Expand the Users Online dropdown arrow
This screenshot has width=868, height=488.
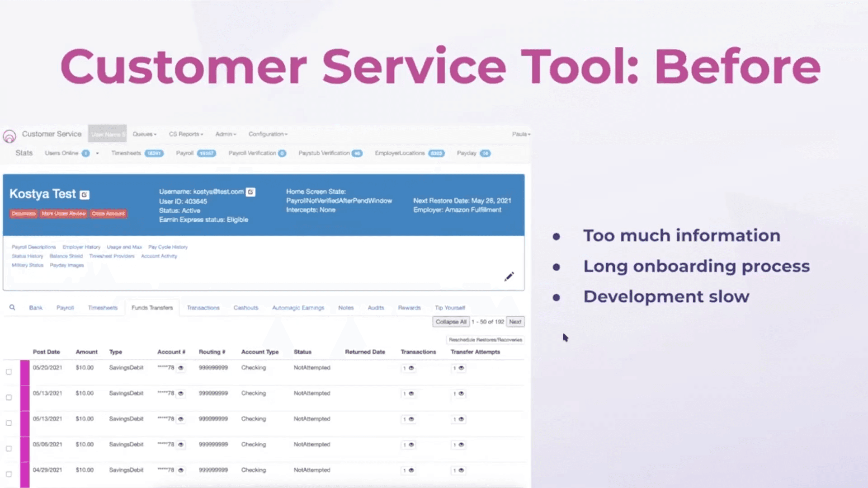(97, 153)
